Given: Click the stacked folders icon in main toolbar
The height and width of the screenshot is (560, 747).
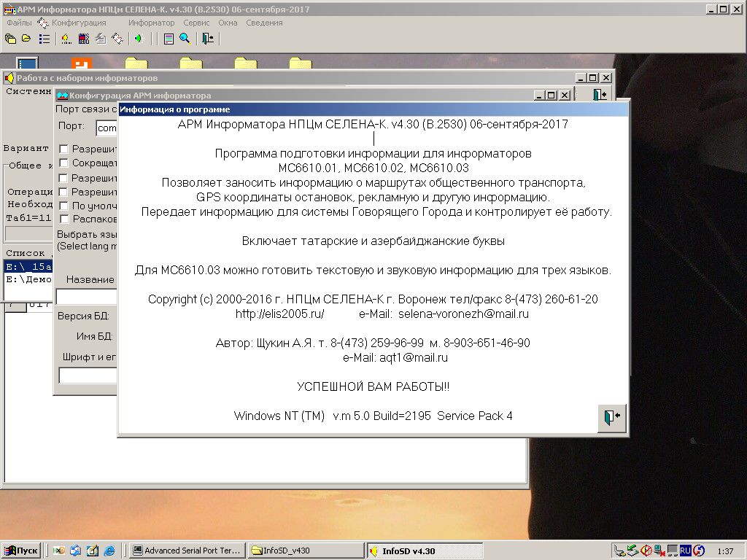Looking at the screenshot, I should point(10,39).
